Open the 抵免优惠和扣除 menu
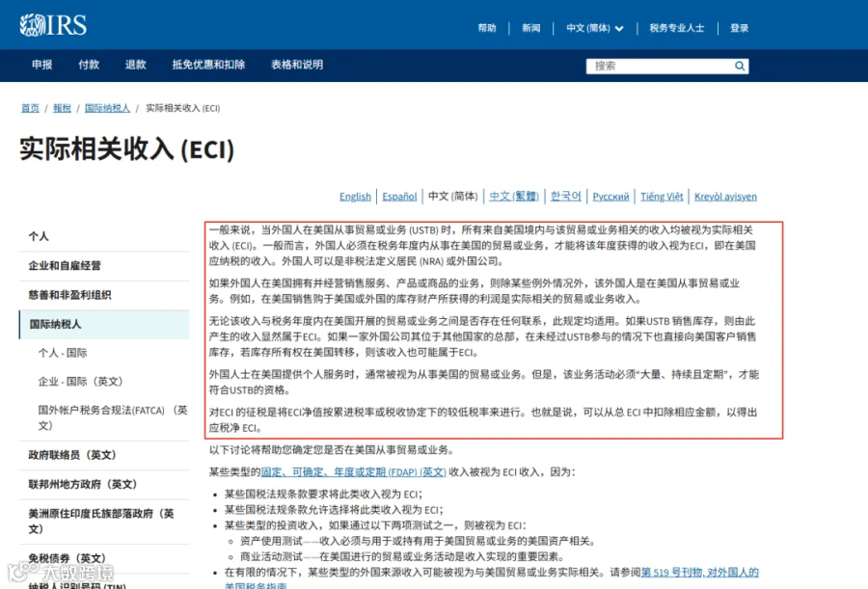 pos(208,65)
